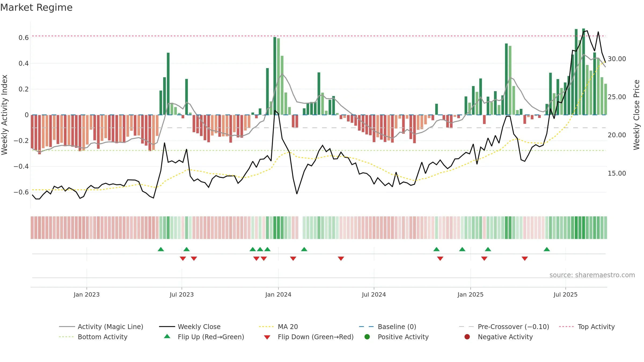Screen dimensions: 644x362
Task: Click the red Flip Down legend triangle
Action: click(x=267, y=337)
